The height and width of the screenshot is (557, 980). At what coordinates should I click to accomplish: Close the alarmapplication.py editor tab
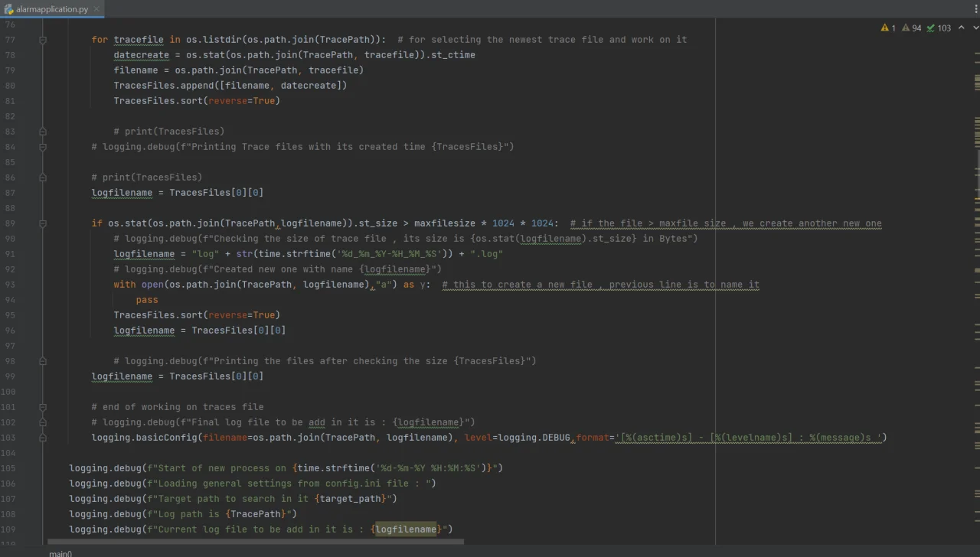click(96, 9)
